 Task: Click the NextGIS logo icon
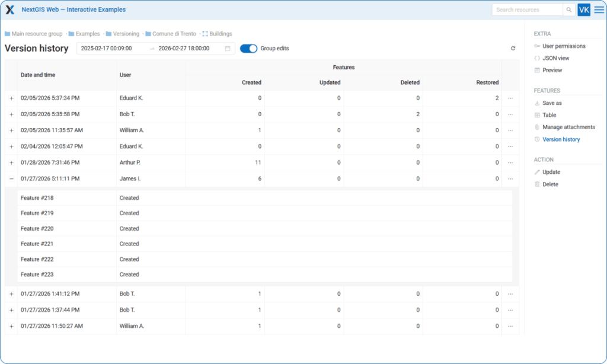(x=10, y=9)
